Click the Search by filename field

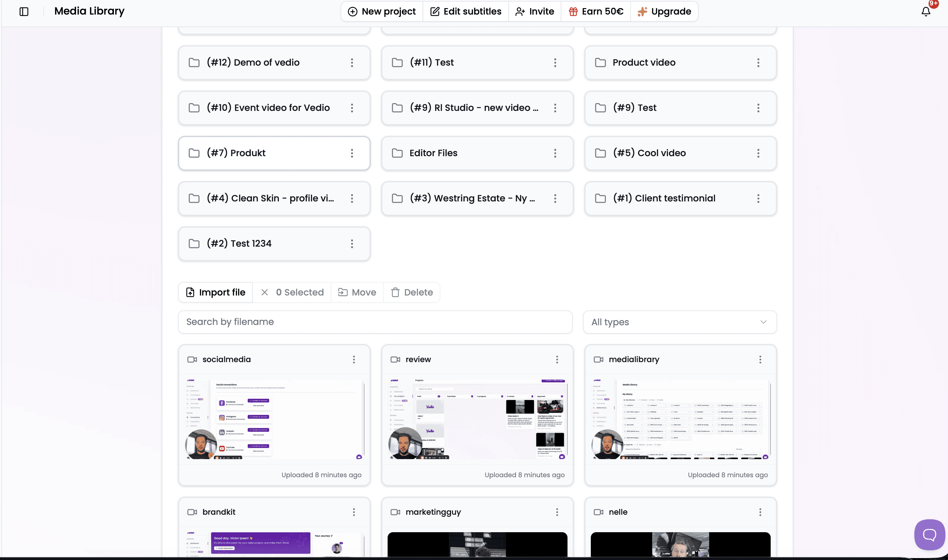375,322
